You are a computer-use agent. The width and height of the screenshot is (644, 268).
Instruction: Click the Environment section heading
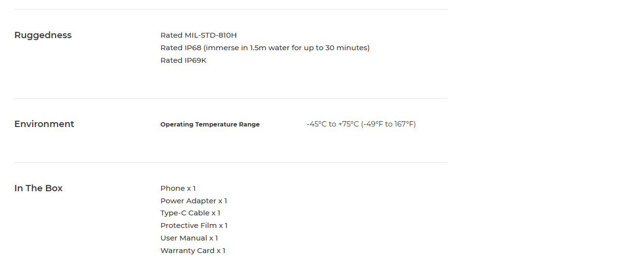click(x=44, y=124)
